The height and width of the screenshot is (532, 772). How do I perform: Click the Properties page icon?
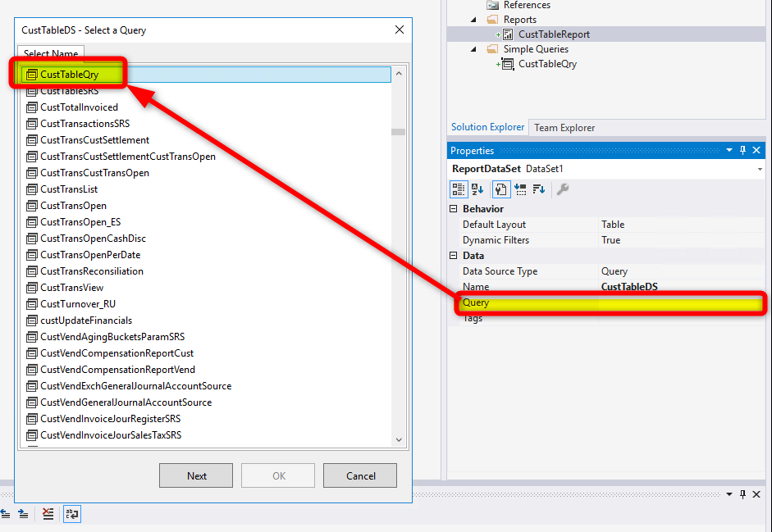click(x=501, y=189)
